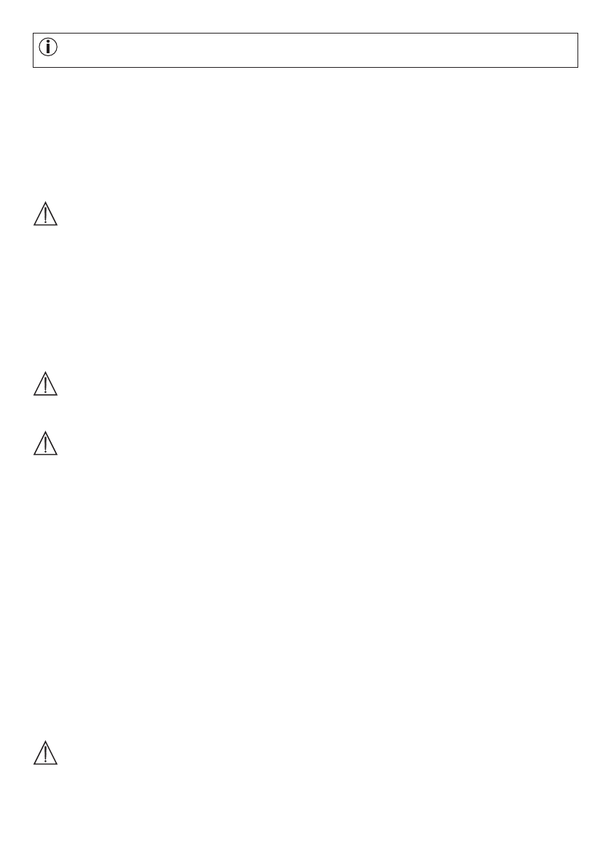Click the second warning triangle icon
611x868 pixels.
[x=45, y=383]
